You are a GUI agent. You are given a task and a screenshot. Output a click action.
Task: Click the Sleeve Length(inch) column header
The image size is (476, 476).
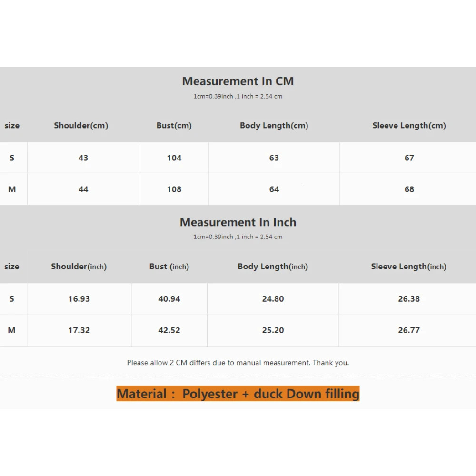[x=408, y=267]
